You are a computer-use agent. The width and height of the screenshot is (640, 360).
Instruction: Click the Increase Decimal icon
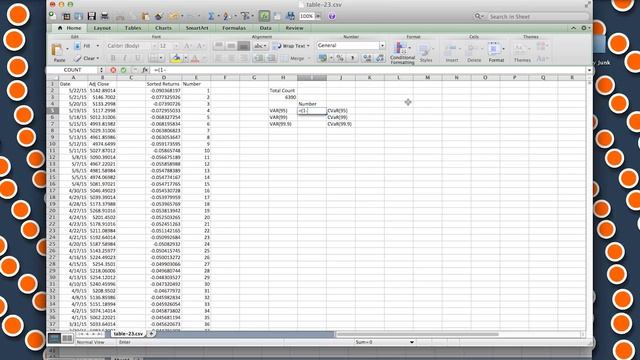[x=367, y=58]
